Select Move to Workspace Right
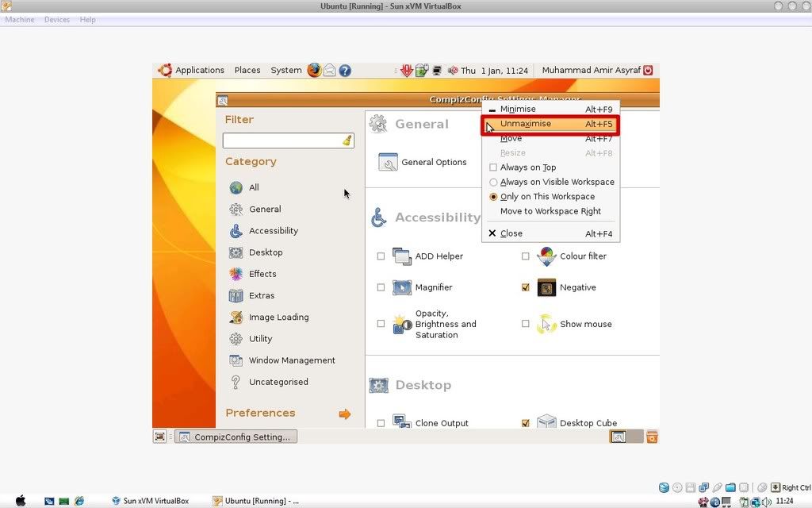The width and height of the screenshot is (812, 508). [550, 211]
